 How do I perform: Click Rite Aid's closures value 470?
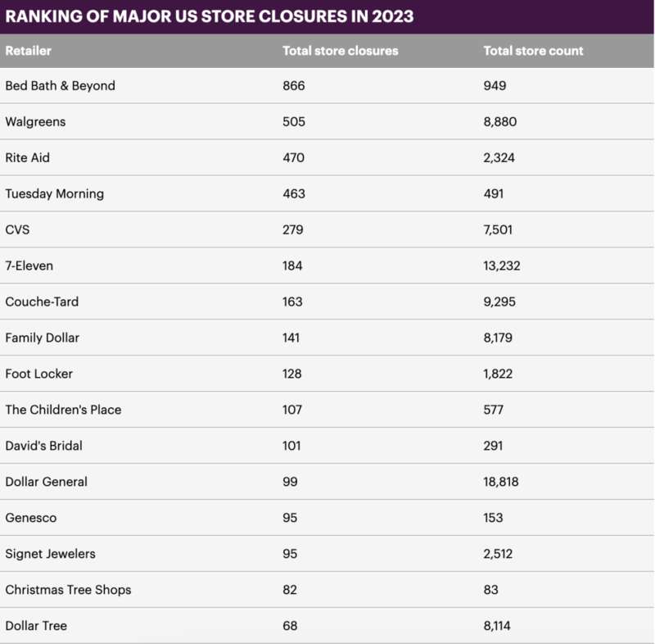point(293,158)
